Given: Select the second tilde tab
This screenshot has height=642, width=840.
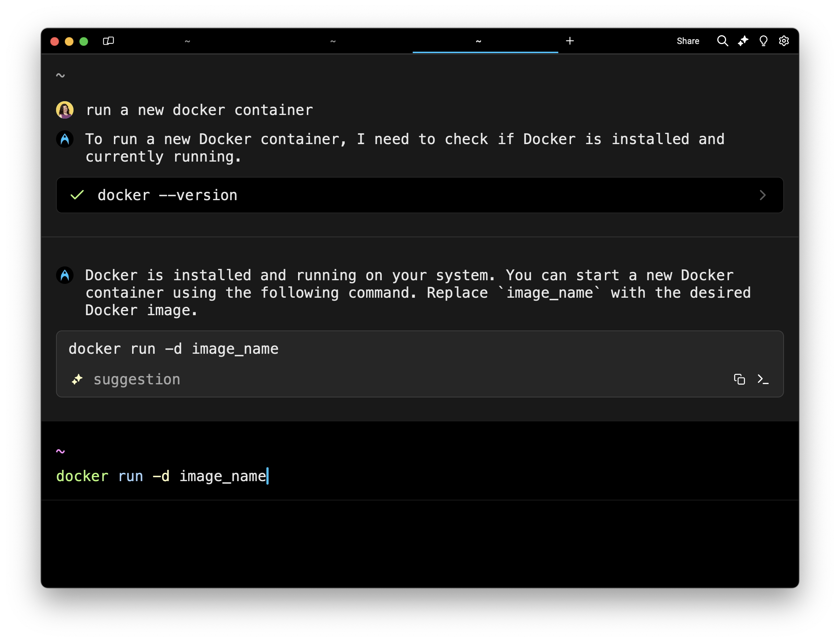Looking at the screenshot, I should click(x=333, y=41).
